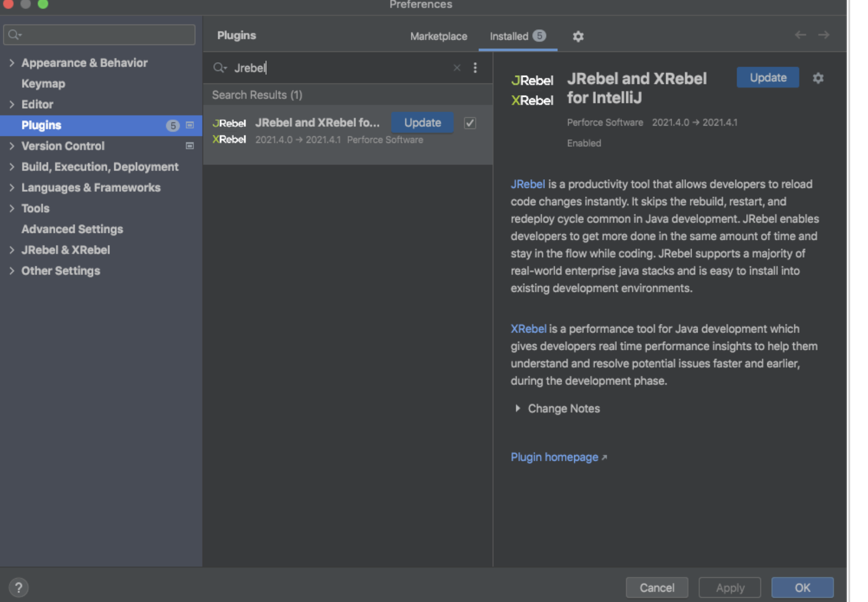Screen dimensions: 868x602
Task: Expand Appearance & Behavior section
Action: 12,63
